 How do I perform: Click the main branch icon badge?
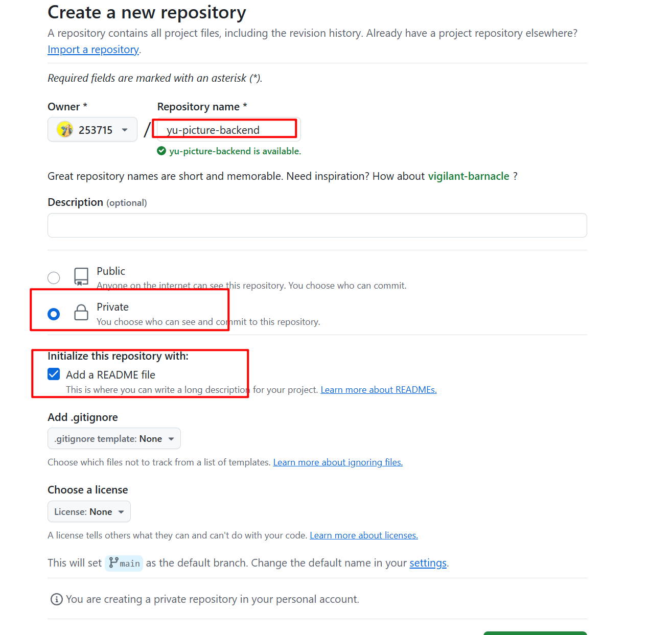click(124, 563)
